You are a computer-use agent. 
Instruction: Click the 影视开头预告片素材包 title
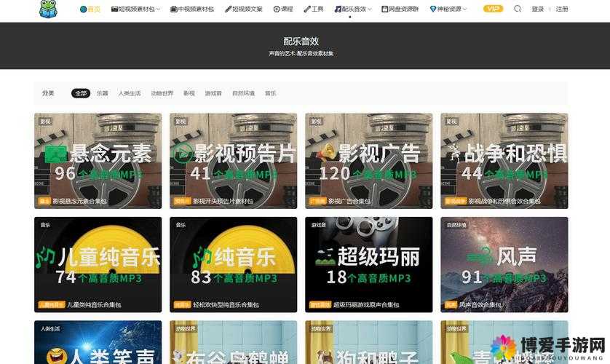223,201
